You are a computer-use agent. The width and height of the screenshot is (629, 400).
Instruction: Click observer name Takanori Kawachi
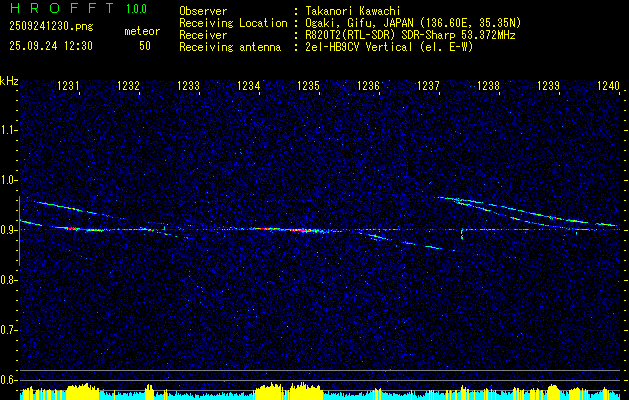coord(353,11)
